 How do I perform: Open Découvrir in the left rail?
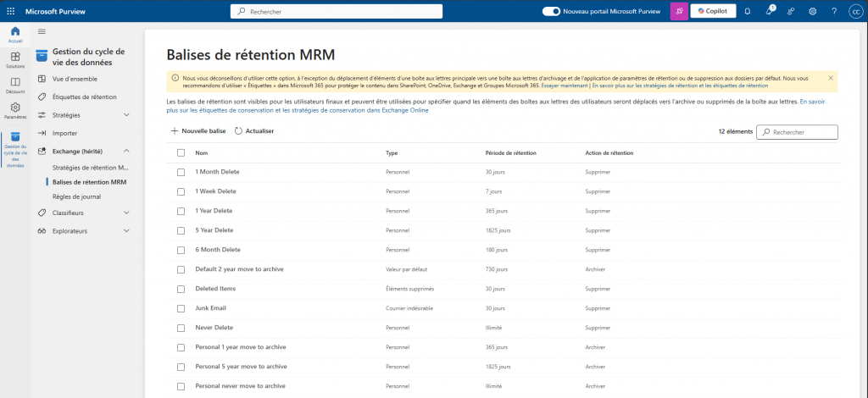(15, 85)
